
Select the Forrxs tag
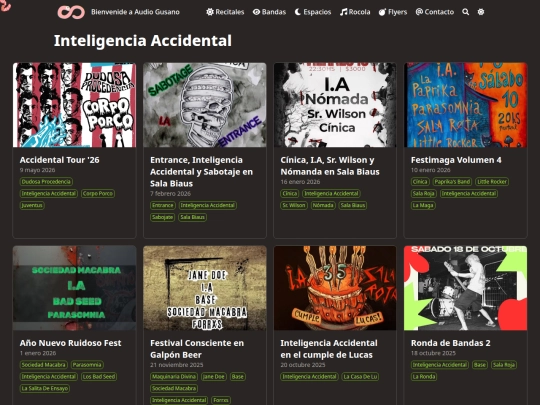click(x=221, y=400)
